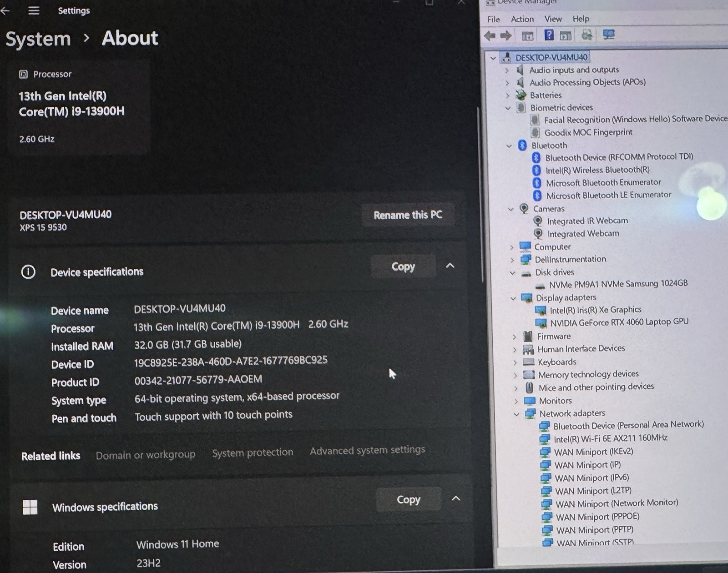Select Integrated IR Webcam
The image size is (728, 573).
tap(587, 221)
